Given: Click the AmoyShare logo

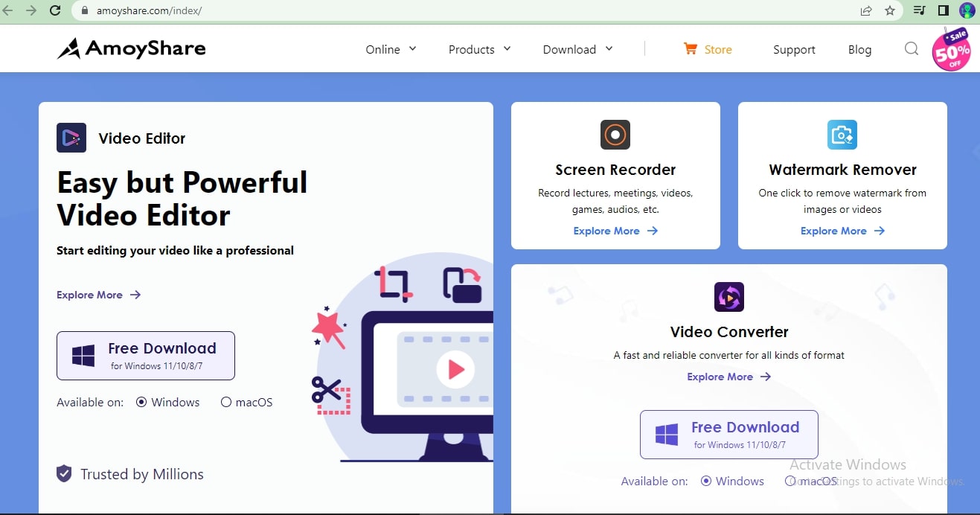Looking at the screenshot, I should click(131, 49).
